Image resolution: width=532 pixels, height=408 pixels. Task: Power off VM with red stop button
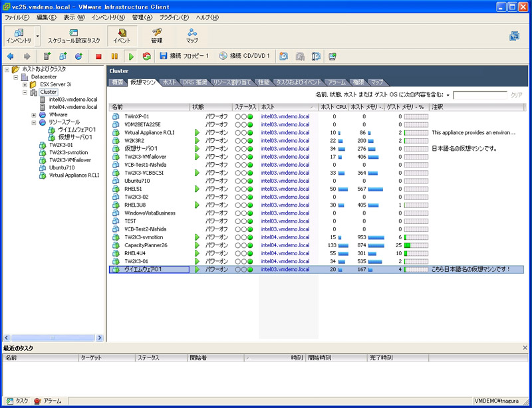pyautogui.click(x=98, y=56)
